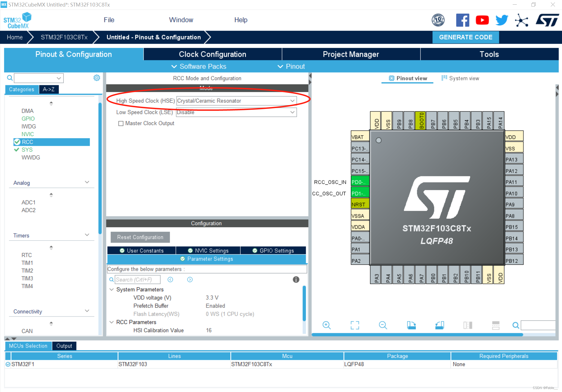Image resolution: width=562 pixels, height=392 pixels.
Task: Select TIM2 in the Timers list
Action: 27,271
